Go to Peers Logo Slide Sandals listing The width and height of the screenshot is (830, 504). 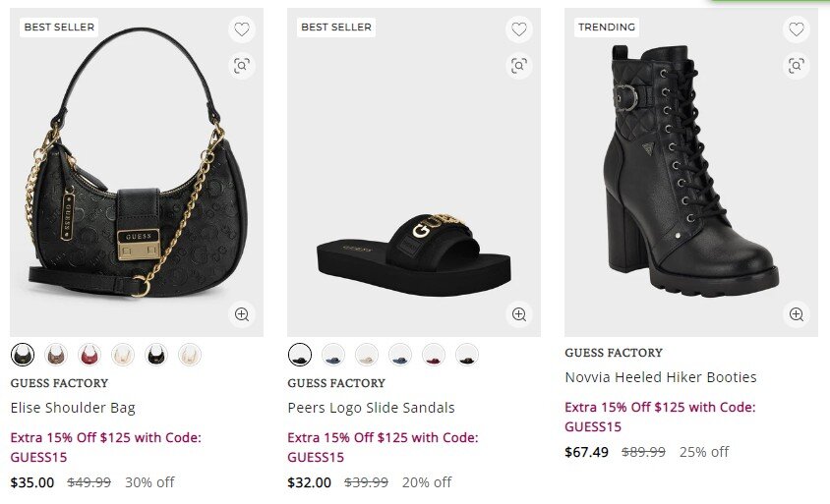(371, 408)
